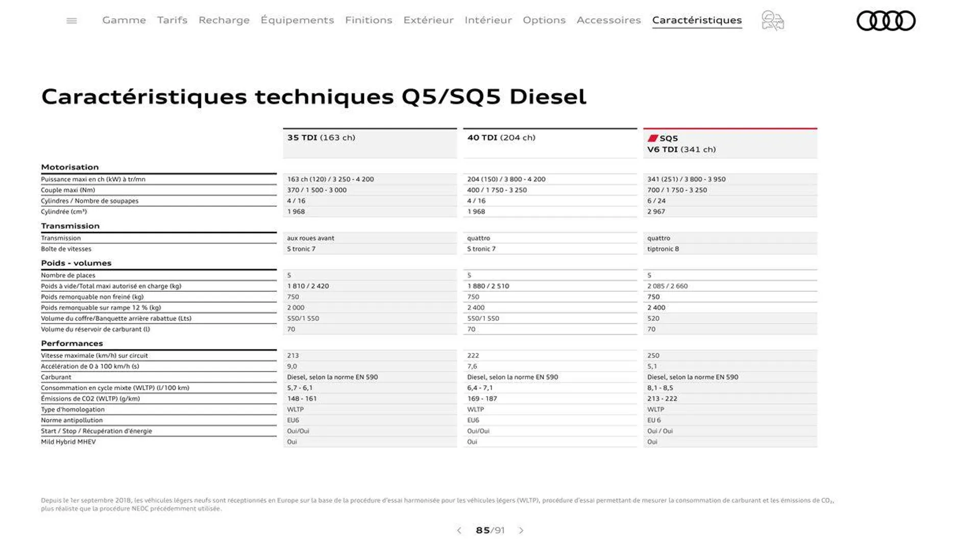This screenshot has width=980, height=551.
Task: Click Consommation en cycle mixte (WLTP) label
Action: pyautogui.click(x=115, y=388)
